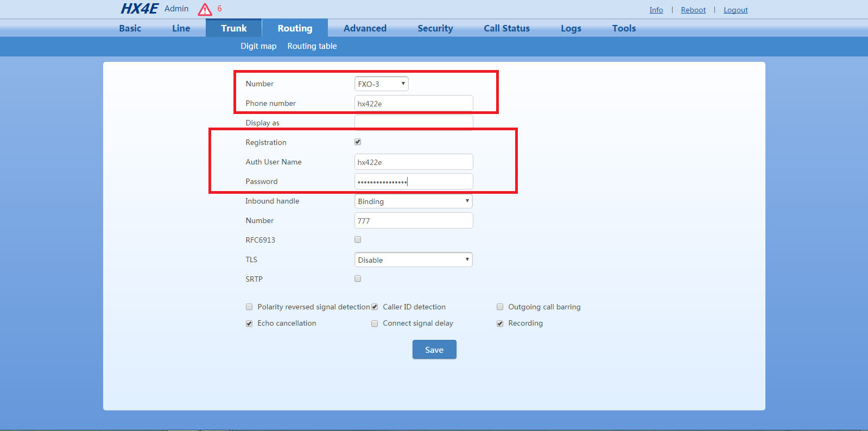
Task: Open the Routing table submenu
Action: 312,46
